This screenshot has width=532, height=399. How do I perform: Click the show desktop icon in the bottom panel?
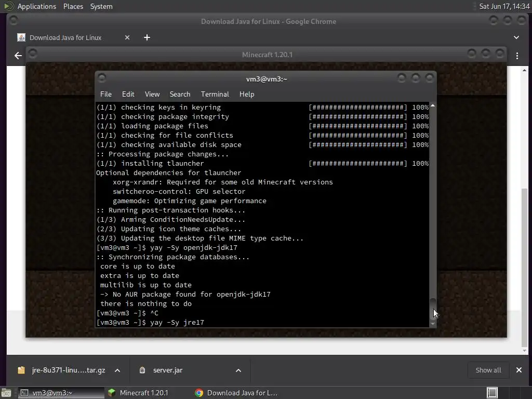pos(6,393)
